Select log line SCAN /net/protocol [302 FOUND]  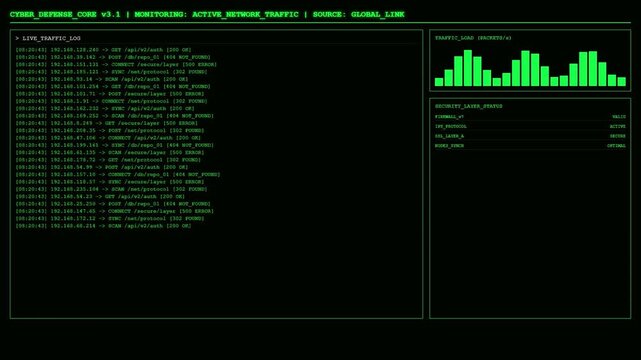point(111,190)
